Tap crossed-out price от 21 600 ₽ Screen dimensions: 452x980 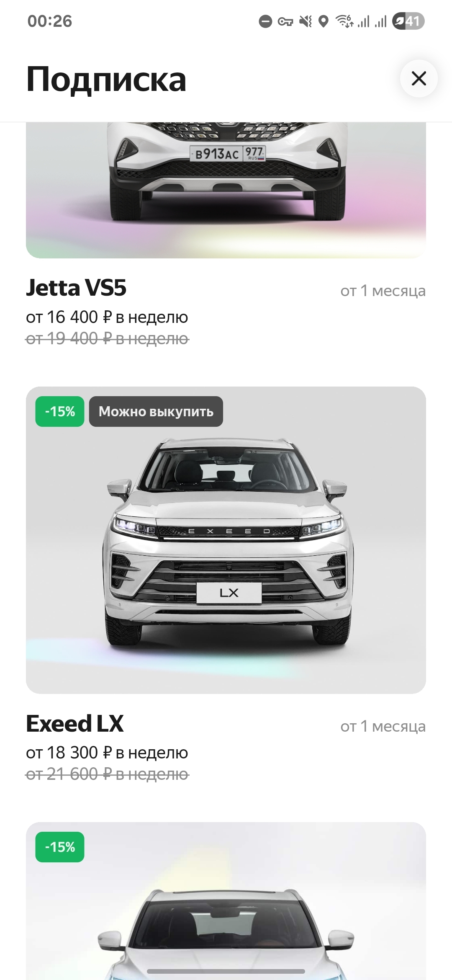click(108, 774)
